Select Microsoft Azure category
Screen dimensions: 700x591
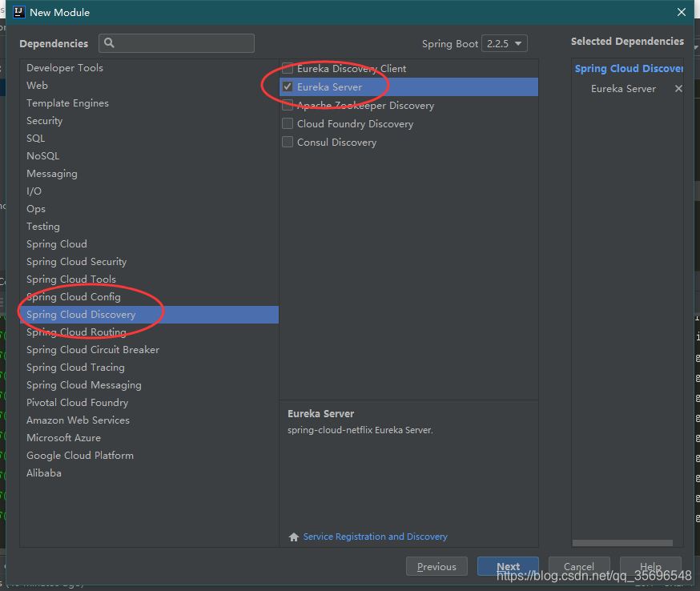click(149, 438)
